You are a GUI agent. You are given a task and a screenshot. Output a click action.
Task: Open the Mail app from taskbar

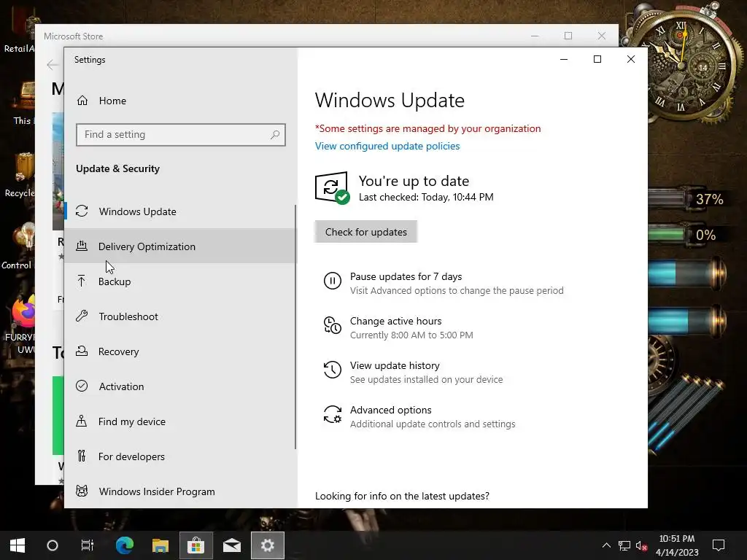coord(232,545)
